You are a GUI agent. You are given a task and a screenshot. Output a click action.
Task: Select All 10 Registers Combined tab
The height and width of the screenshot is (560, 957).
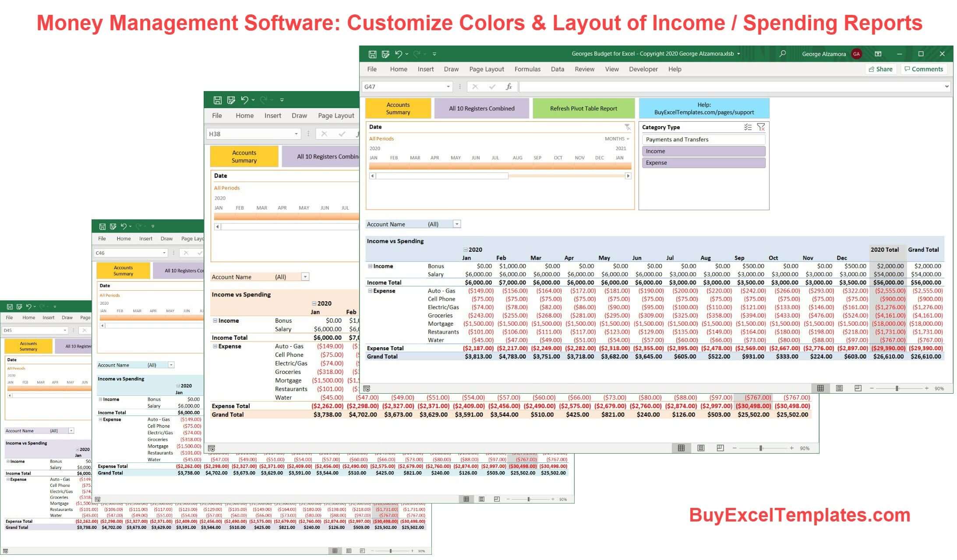(x=481, y=108)
